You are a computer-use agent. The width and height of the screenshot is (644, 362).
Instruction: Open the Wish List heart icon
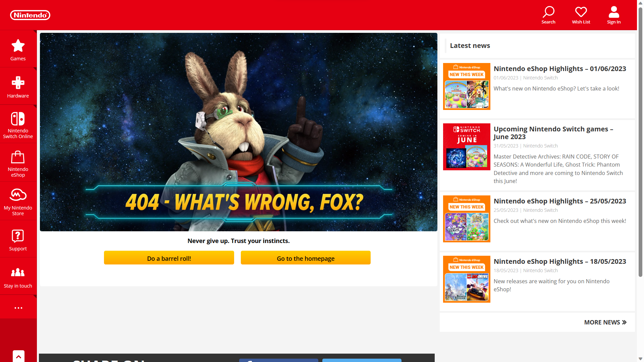pos(581,12)
